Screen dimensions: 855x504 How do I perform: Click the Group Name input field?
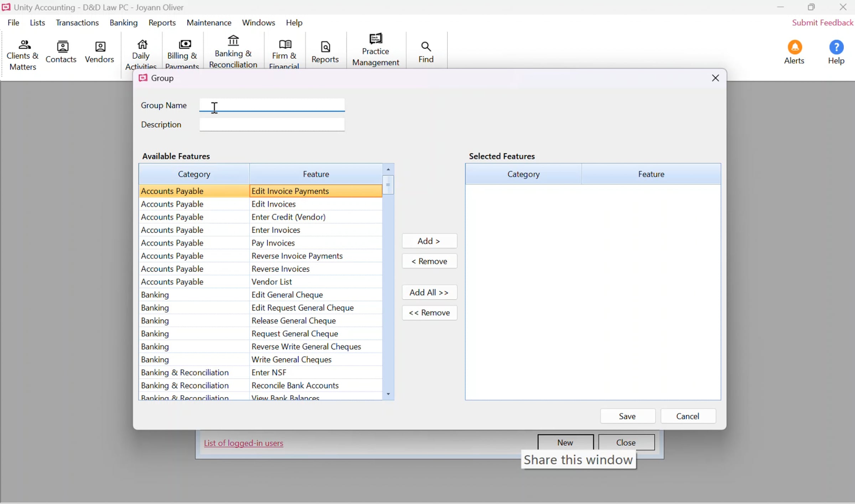[272, 105]
